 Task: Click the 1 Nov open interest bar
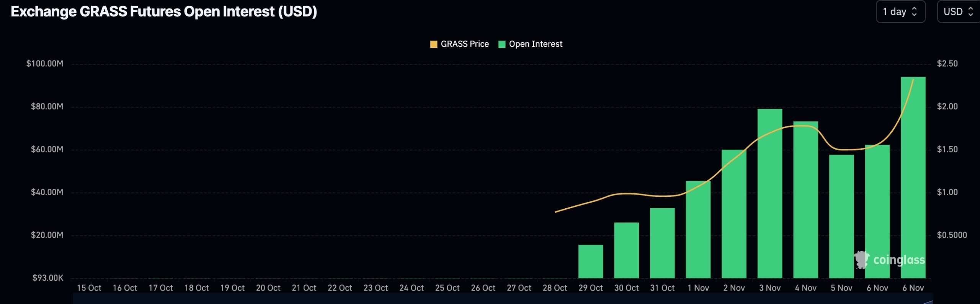click(x=698, y=230)
